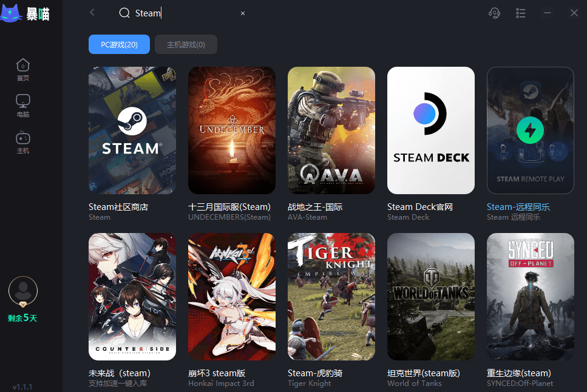This screenshot has height=392, width=587.
Task: Select the Steam社区商店 game cover
Action: click(132, 130)
